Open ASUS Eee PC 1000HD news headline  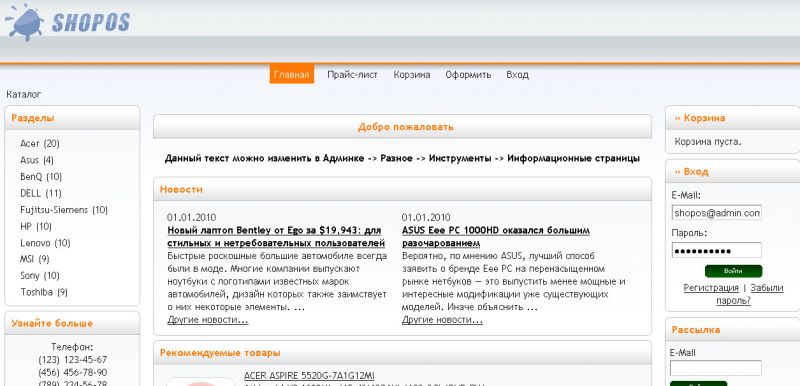pyautogui.click(x=495, y=236)
